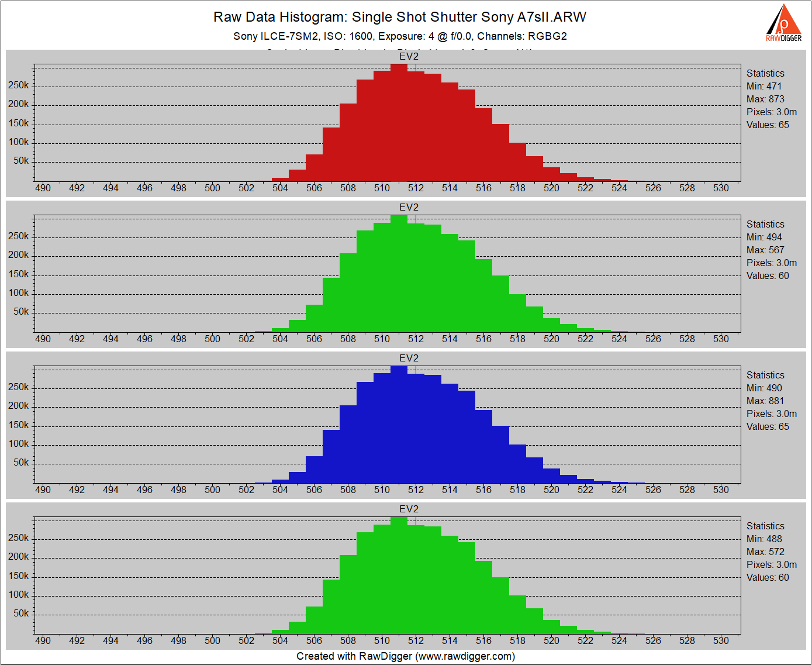Click 'Values: 60' in bottom green channel statistics
The height and width of the screenshot is (665, 812).
(x=768, y=577)
